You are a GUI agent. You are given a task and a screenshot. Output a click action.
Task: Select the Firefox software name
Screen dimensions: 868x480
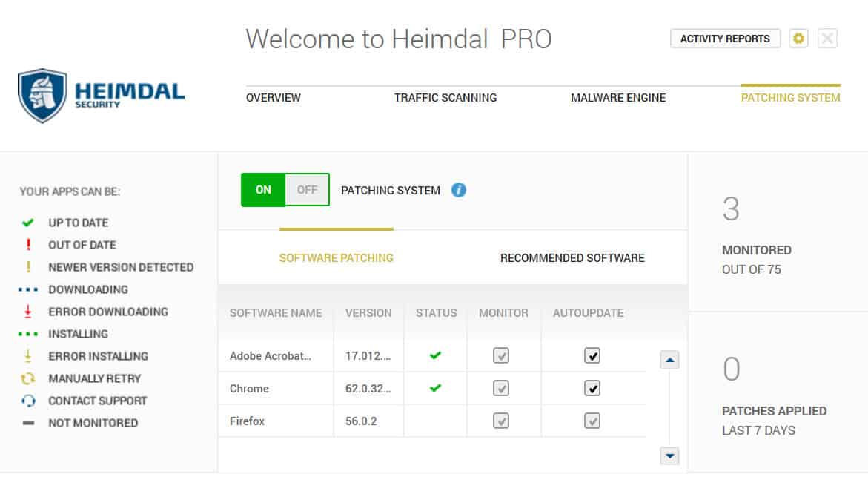pyautogui.click(x=247, y=421)
